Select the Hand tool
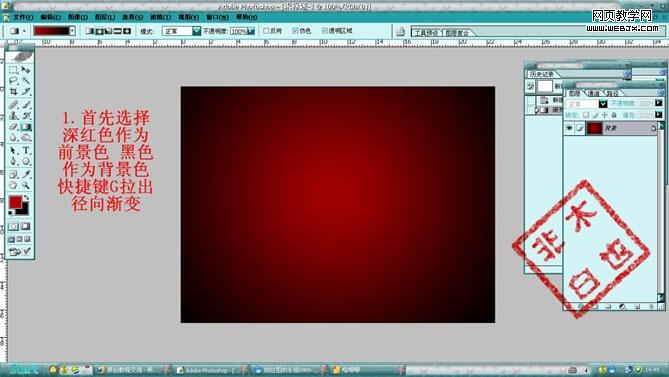Screen dimensions: 669x377 [x=13, y=186]
